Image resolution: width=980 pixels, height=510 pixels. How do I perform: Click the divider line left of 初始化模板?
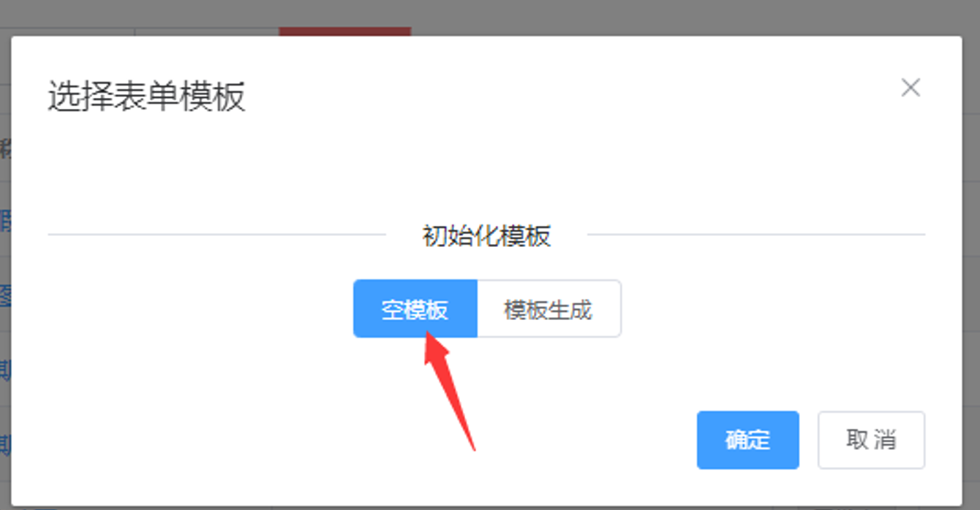click(x=216, y=235)
